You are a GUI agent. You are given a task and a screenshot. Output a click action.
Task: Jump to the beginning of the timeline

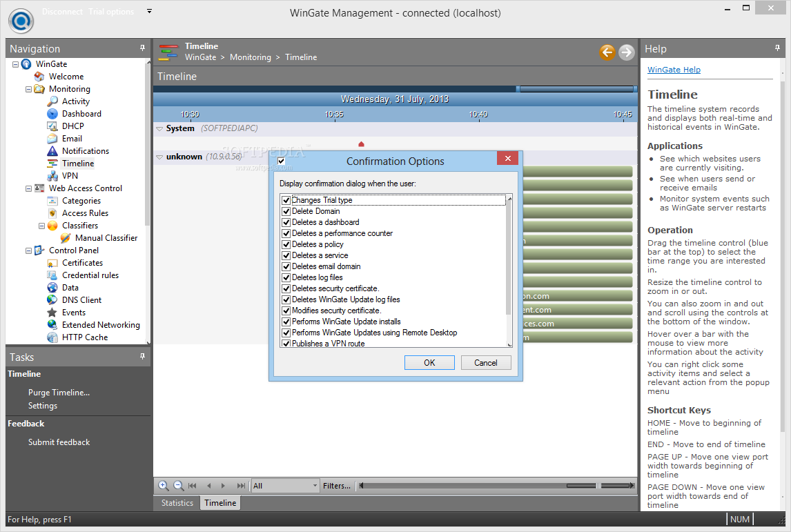(x=193, y=486)
